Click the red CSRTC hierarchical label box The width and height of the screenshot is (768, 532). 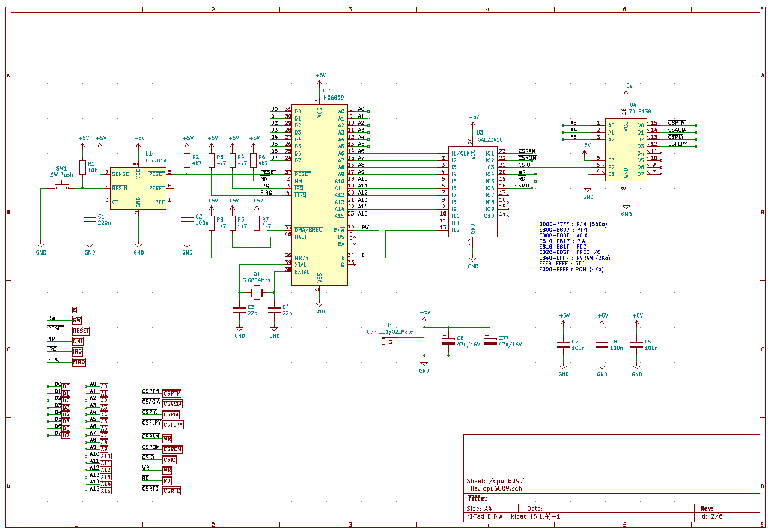pos(172,491)
